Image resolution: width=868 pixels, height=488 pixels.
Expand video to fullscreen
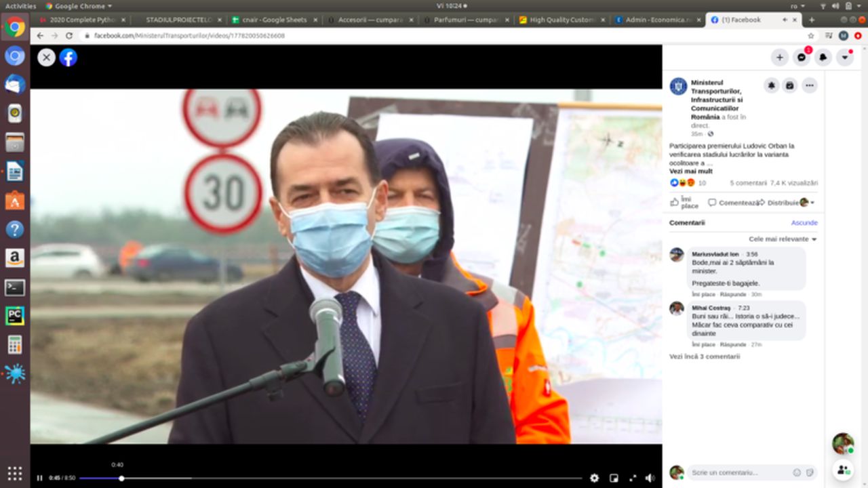tap(633, 478)
